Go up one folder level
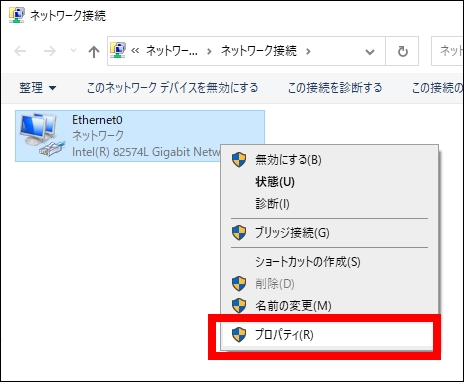The width and height of the screenshot is (464, 382). click(94, 51)
